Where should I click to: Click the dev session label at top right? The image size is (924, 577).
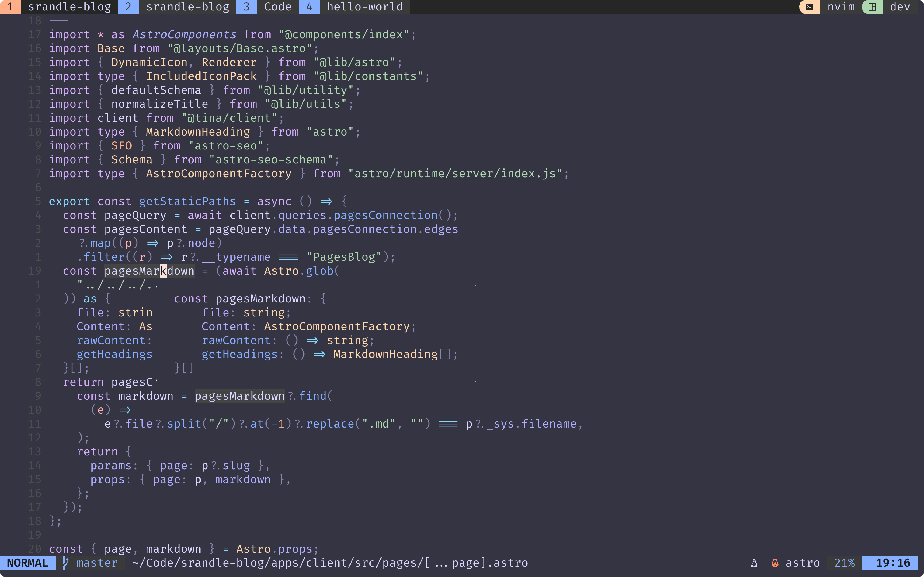[x=900, y=7]
